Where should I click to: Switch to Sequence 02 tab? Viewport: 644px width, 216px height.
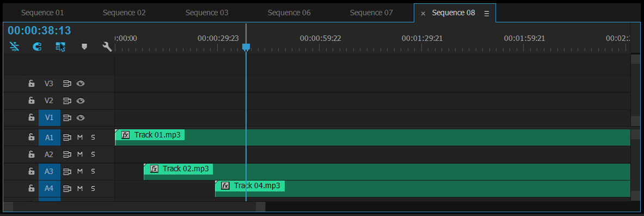[125, 13]
